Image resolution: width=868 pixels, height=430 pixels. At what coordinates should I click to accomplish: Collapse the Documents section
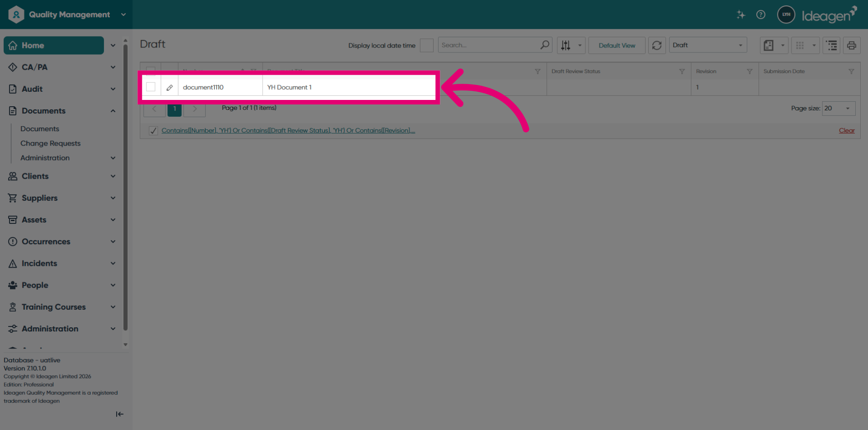(113, 111)
